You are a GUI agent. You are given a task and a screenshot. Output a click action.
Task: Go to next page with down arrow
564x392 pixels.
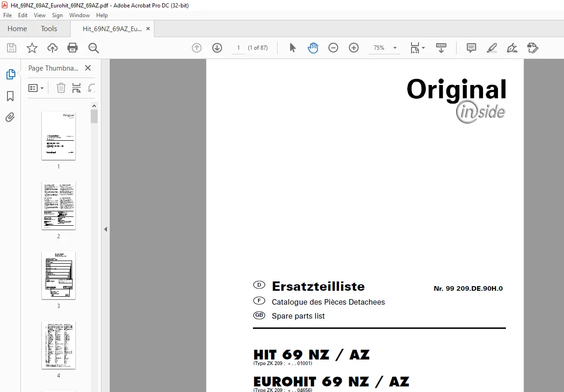217,48
